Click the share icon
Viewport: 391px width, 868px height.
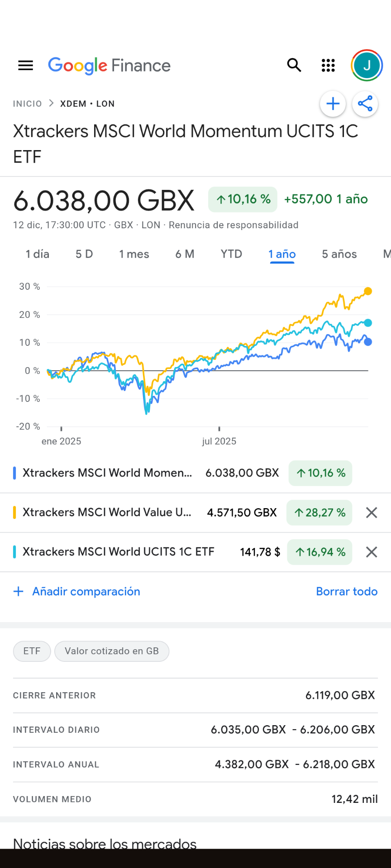365,104
